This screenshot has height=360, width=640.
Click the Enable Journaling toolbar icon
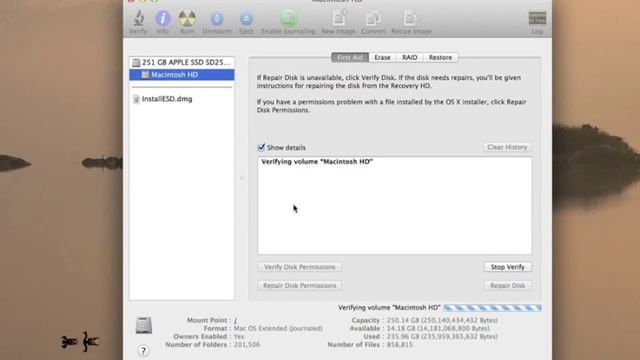288,22
